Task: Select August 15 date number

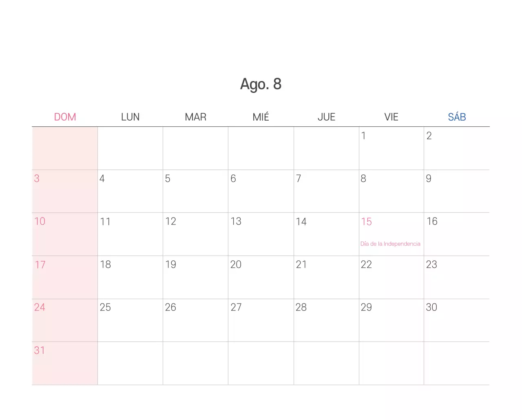Action: pyautogui.click(x=366, y=222)
